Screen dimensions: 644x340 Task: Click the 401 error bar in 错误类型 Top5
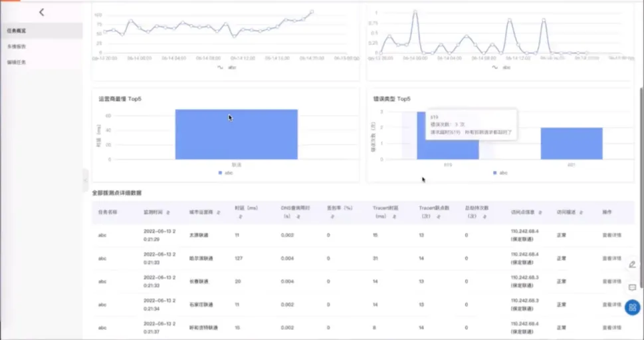[x=572, y=144]
